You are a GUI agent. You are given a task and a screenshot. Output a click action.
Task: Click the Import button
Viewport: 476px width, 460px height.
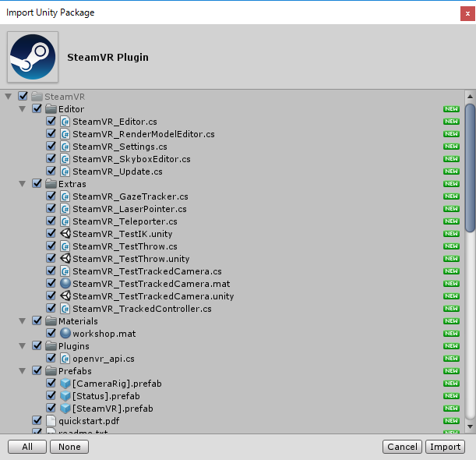pos(445,447)
